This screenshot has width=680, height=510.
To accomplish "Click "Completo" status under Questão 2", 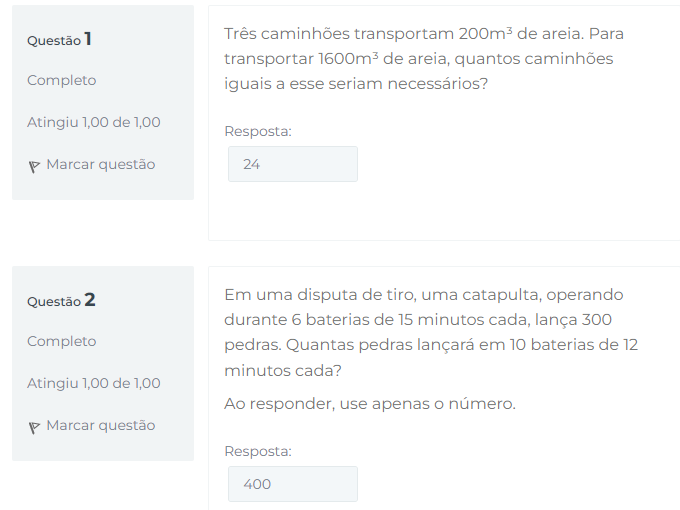I will 62,342.
